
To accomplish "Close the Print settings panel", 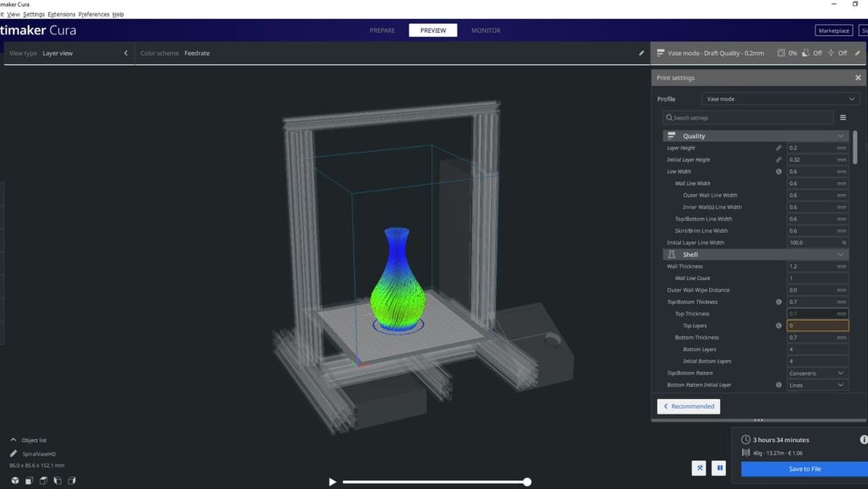I will [x=858, y=77].
